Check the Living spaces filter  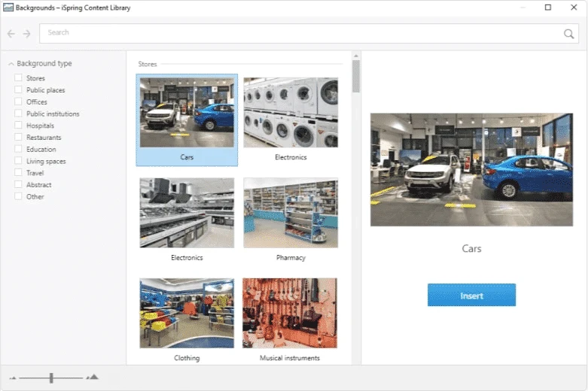pos(18,161)
